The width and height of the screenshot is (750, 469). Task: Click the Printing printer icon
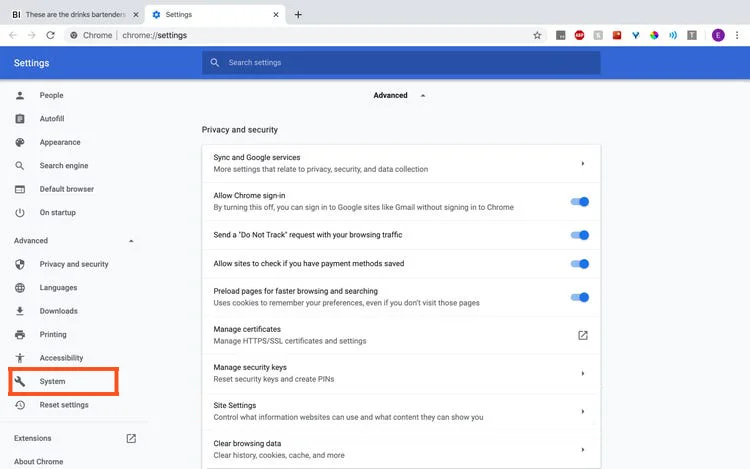[20, 334]
